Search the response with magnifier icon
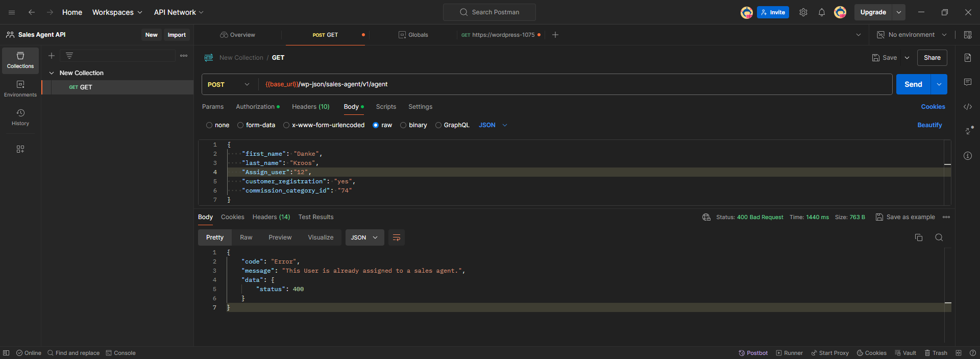 click(x=939, y=237)
